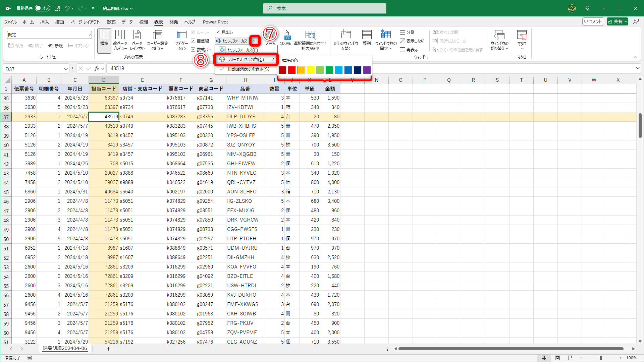Pick the yellow focus cell color swatch

pos(311,70)
